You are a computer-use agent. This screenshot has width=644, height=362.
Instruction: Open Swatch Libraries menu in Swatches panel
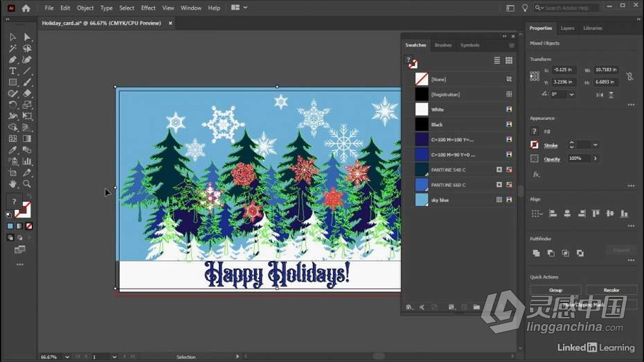(x=409, y=307)
